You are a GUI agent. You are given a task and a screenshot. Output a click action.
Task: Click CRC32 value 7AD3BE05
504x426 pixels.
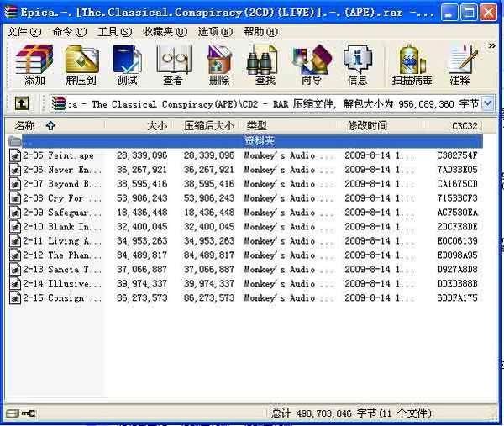pos(457,170)
